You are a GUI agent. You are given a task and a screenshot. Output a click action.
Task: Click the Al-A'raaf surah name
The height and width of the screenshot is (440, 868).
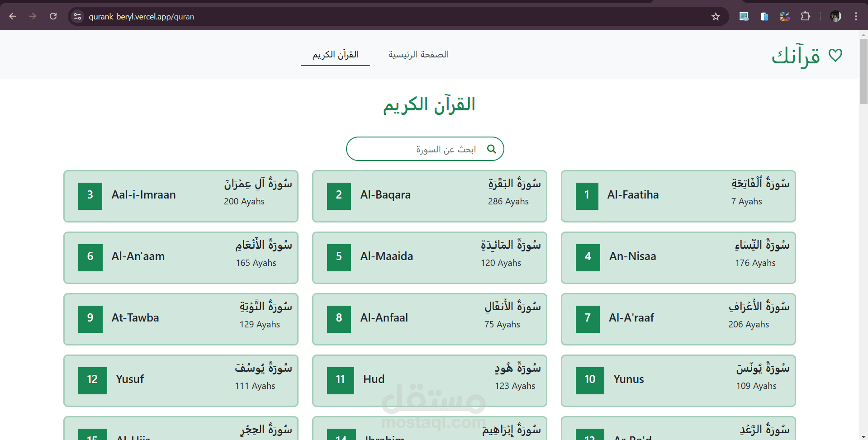pos(631,318)
